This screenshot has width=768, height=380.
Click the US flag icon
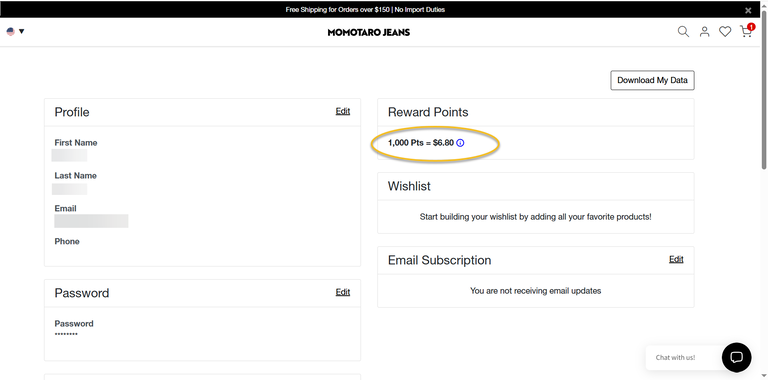[11, 32]
